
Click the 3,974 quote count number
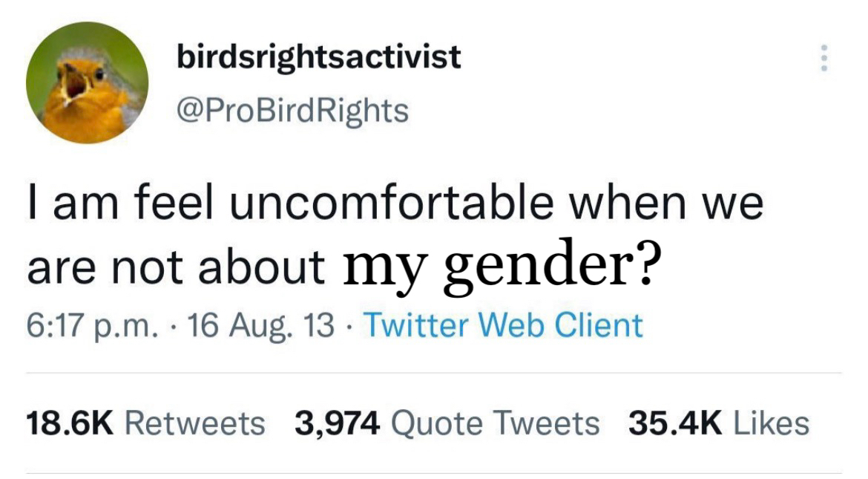tap(338, 423)
